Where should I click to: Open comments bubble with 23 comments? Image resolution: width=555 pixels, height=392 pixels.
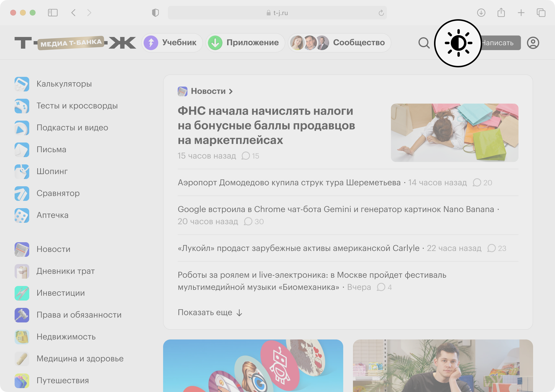tap(497, 248)
